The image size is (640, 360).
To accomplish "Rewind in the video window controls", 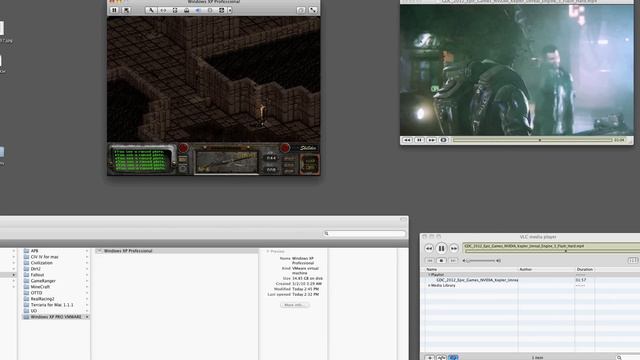I will (407, 140).
